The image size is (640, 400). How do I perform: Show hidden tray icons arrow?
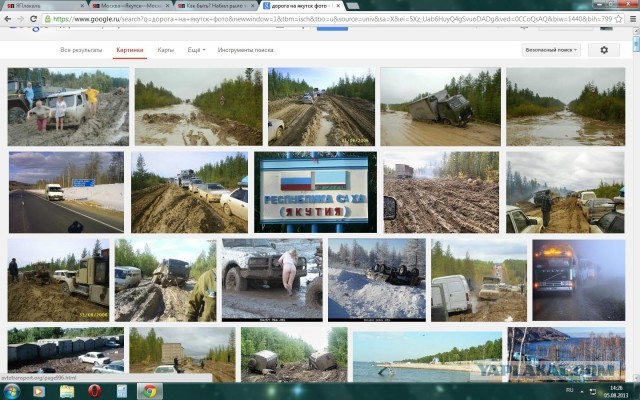(582, 391)
